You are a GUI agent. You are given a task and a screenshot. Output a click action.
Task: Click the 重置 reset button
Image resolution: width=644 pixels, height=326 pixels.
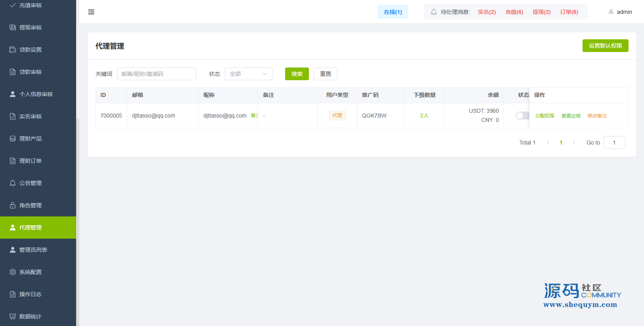point(326,74)
